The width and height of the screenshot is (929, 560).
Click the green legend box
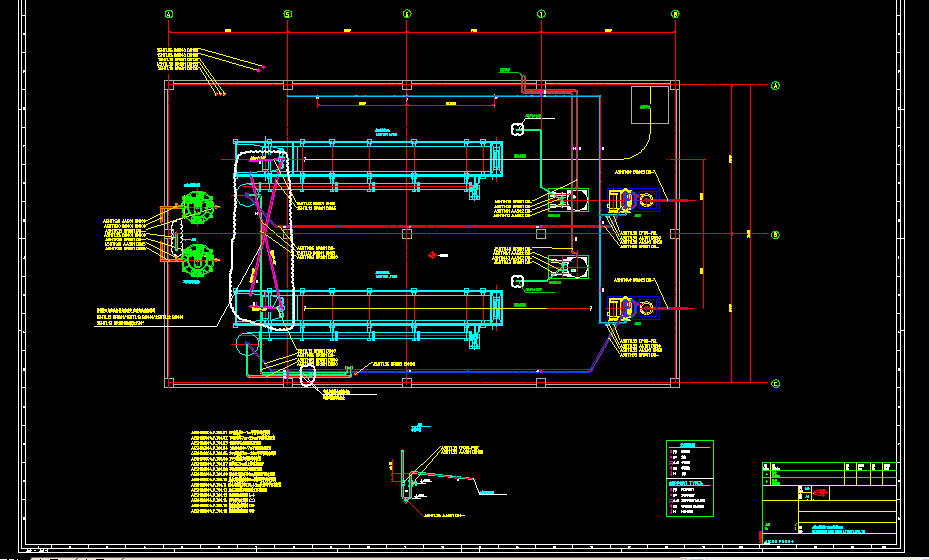[690, 470]
